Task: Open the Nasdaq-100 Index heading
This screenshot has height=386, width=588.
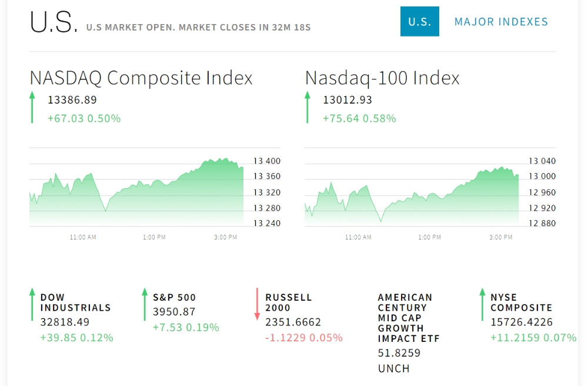Action: [x=382, y=78]
